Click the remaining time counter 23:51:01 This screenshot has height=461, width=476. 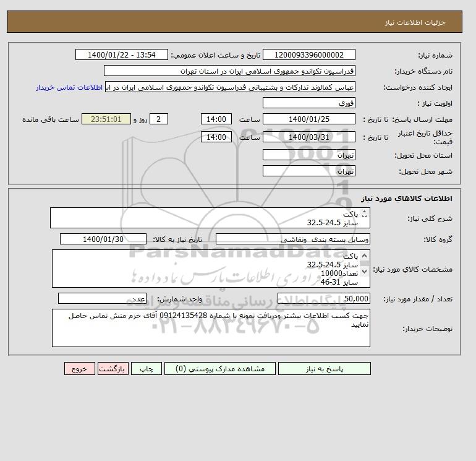click(x=106, y=119)
